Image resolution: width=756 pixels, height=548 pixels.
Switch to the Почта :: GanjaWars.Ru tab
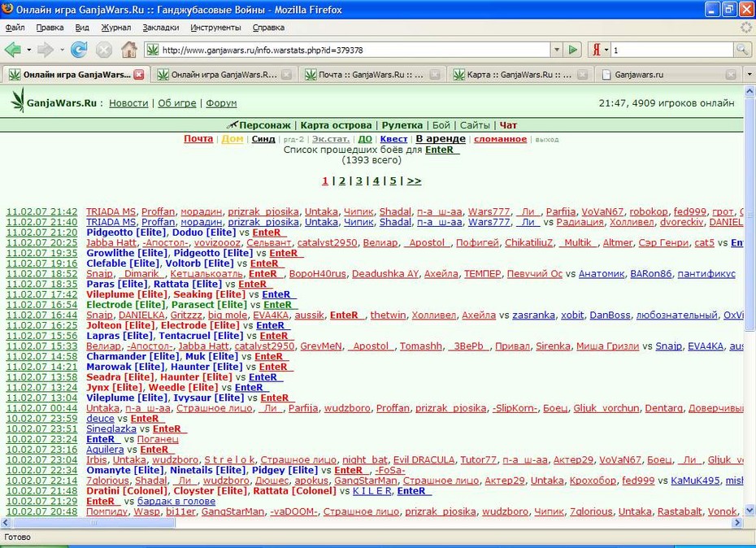coord(371,74)
